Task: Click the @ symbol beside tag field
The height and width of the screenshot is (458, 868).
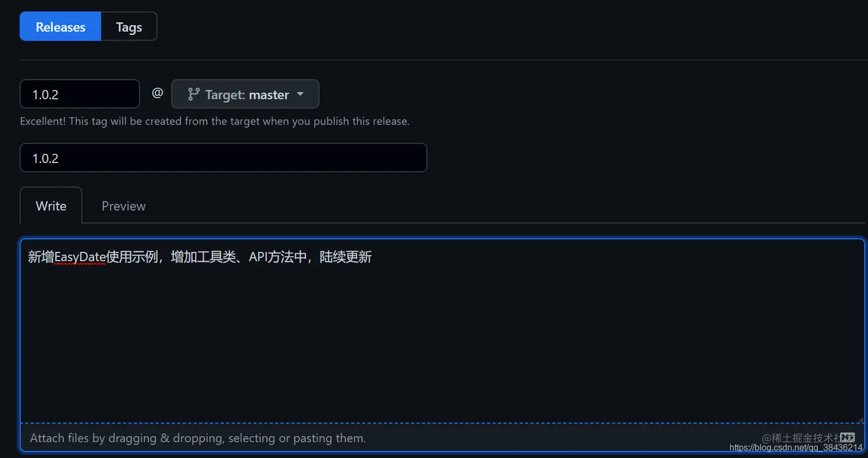Action: click(x=157, y=93)
